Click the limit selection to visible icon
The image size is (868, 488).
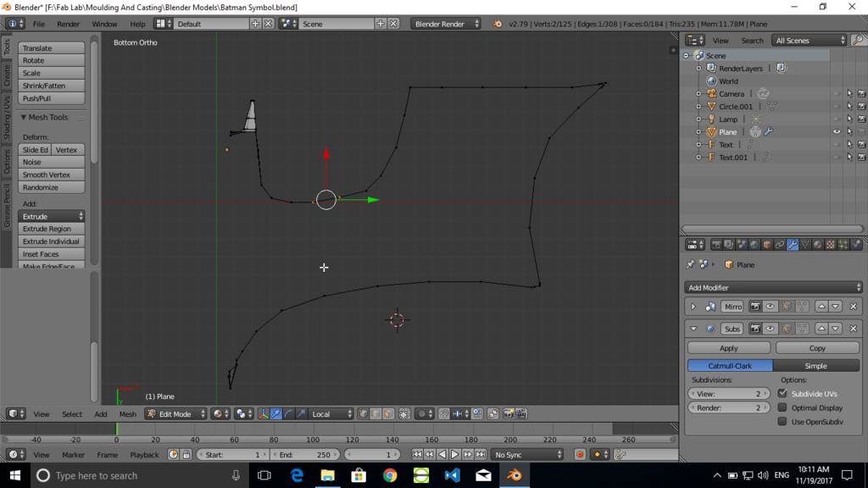(404, 413)
